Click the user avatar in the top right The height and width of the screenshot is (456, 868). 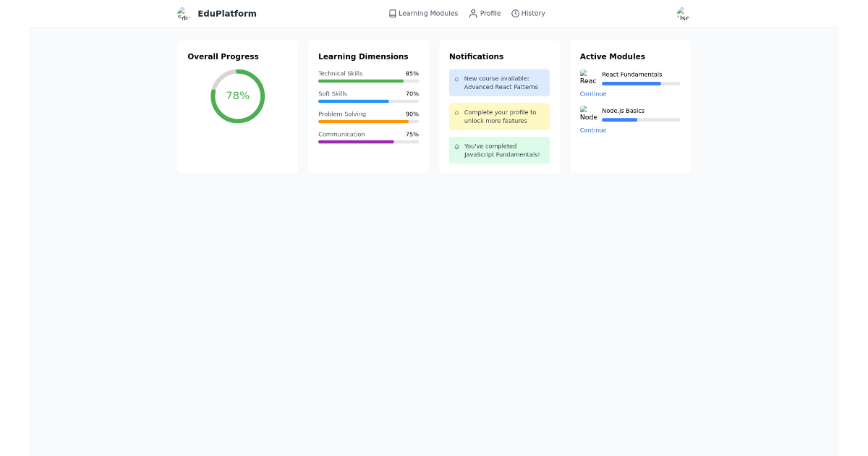[681, 13]
